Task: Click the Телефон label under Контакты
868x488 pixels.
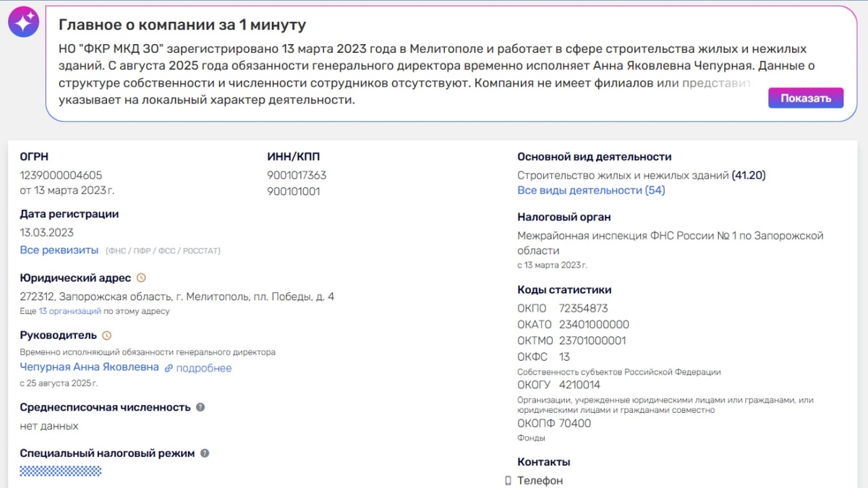Action: coord(540,481)
